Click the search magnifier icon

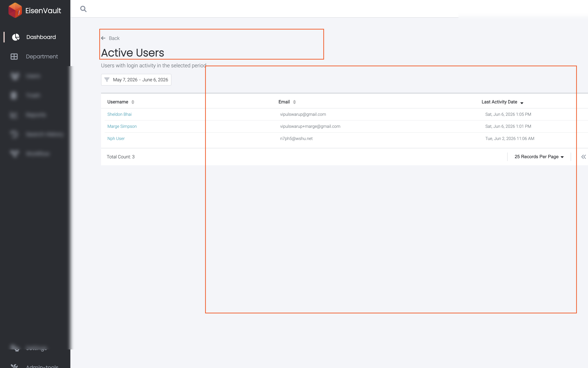pyautogui.click(x=83, y=9)
